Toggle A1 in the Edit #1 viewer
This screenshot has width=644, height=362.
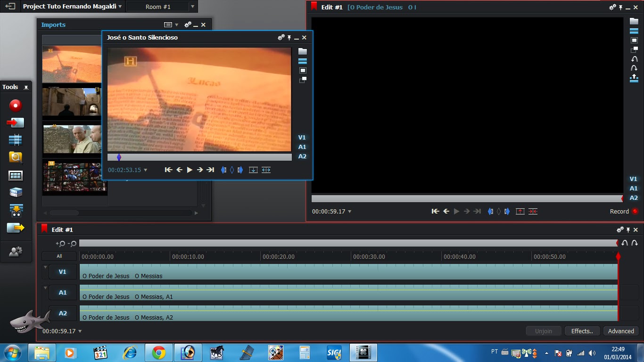point(634,189)
